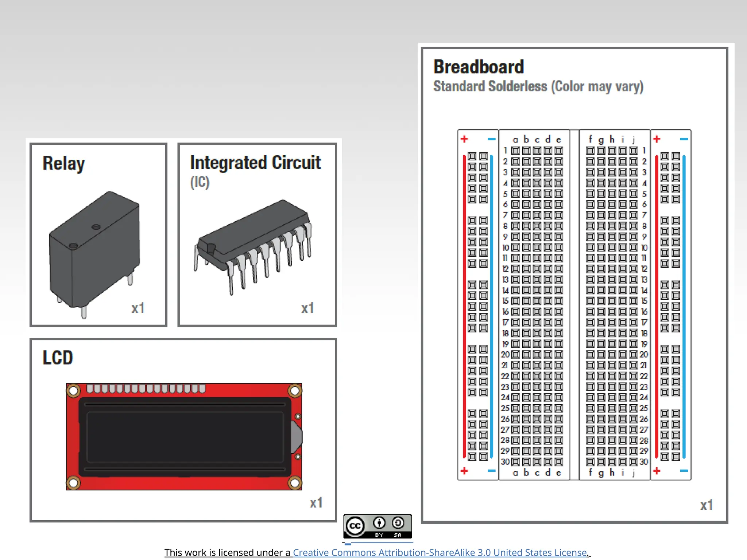This screenshot has height=560, width=747.
Task: Click the breadboard row 30 label on left
Action: 505,462
